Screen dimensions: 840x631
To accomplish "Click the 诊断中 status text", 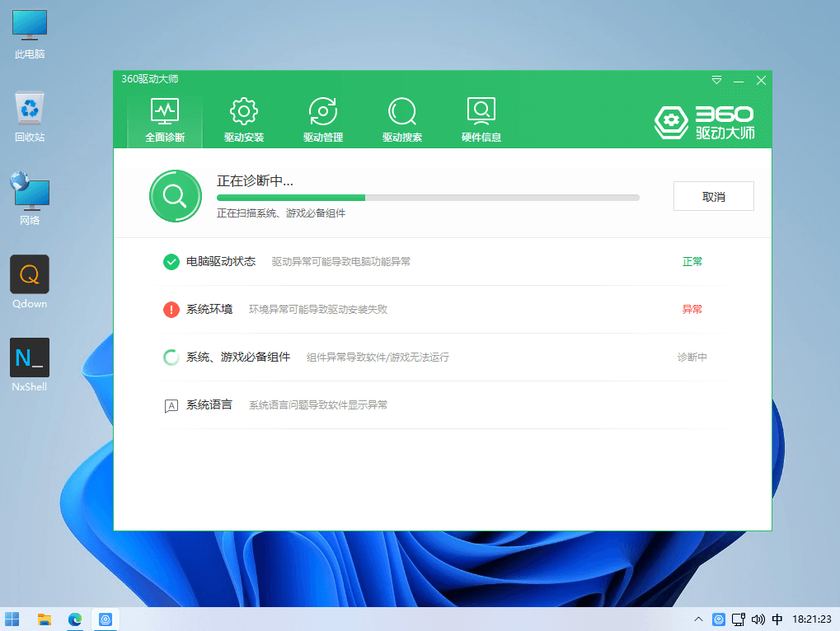I will 692,357.
